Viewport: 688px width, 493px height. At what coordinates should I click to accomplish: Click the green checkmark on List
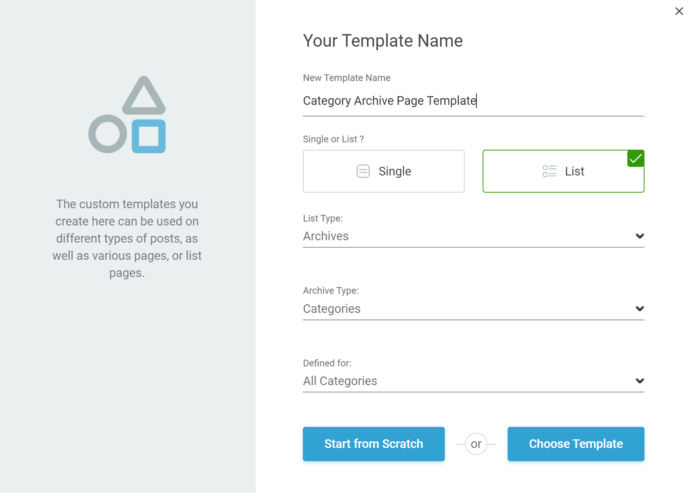tap(635, 159)
